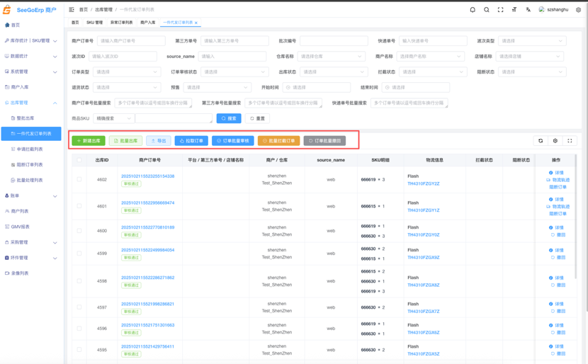Viewport: 588px width, 364px height.
Task: Click the language translate icon
Action: (x=528, y=10)
